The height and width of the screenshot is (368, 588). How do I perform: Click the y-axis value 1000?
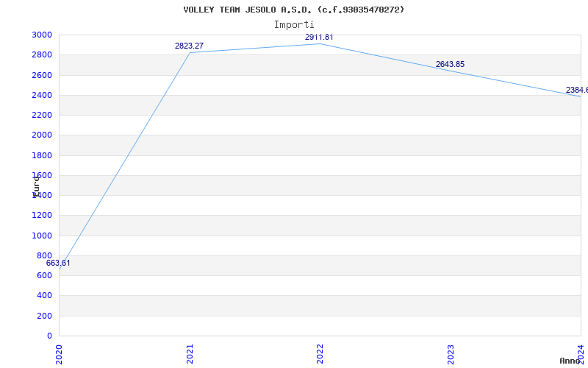42,236
